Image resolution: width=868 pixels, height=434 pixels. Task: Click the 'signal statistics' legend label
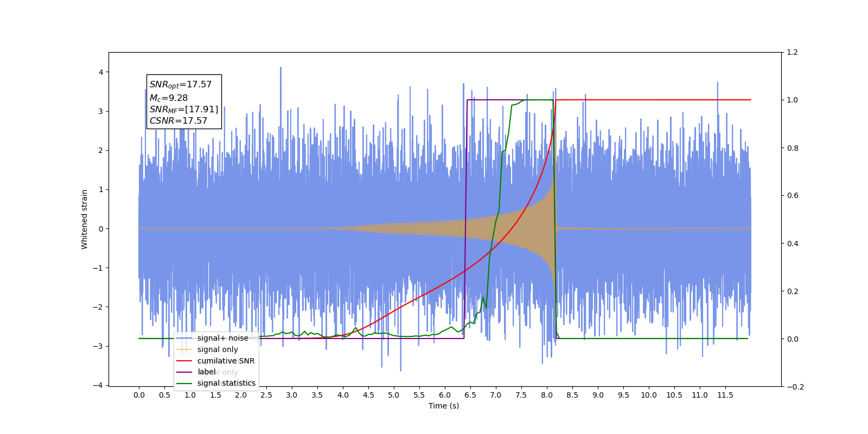coord(226,383)
